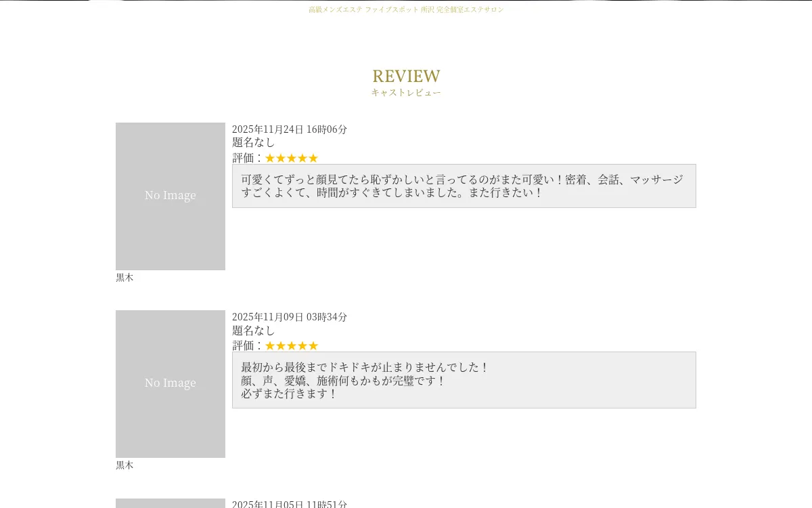The height and width of the screenshot is (508, 812).
Task: Click the star rating of the November 09 review
Action: click(x=291, y=345)
